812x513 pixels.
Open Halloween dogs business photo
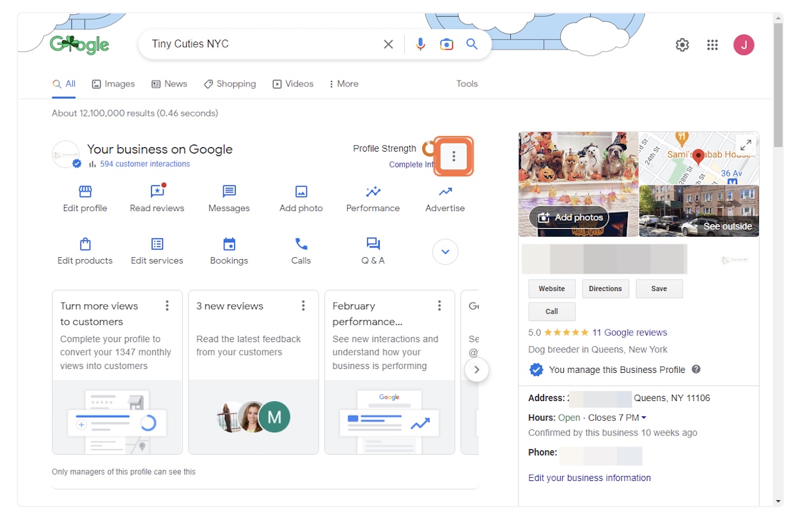click(x=579, y=184)
